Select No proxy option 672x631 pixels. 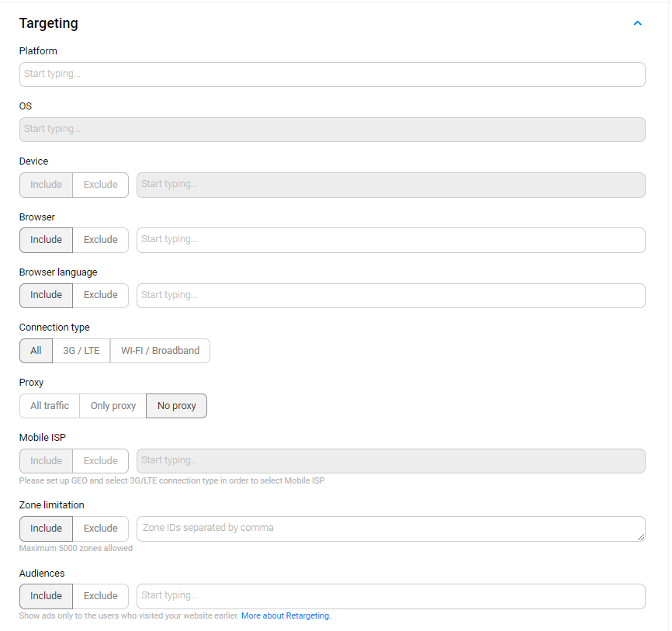(x=176, y=406)
